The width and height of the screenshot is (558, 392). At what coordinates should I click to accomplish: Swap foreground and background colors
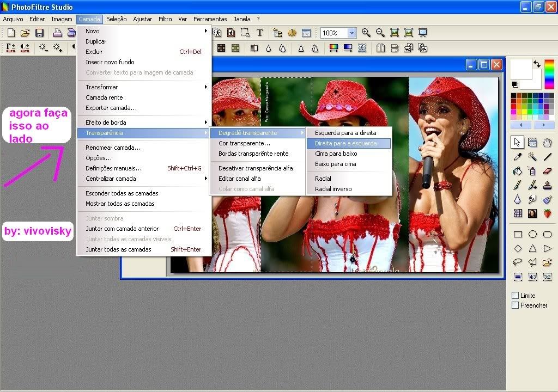pos(537,64)
